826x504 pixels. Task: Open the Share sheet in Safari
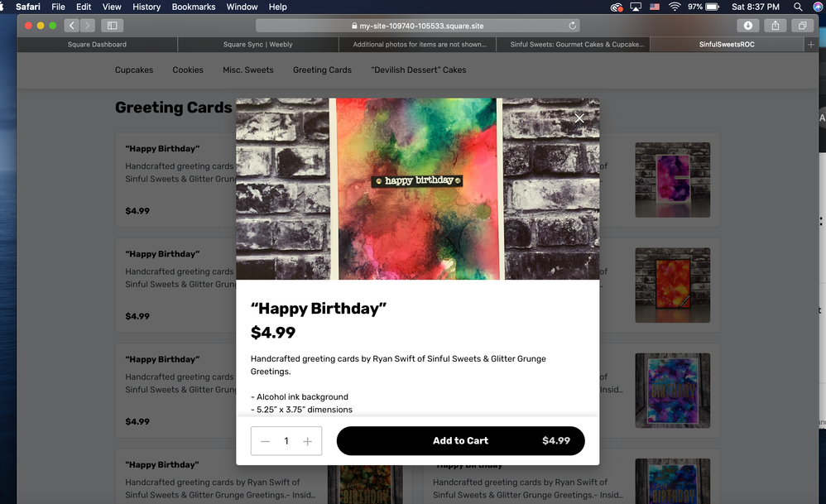pyautogui.click(x=775, y=25)
